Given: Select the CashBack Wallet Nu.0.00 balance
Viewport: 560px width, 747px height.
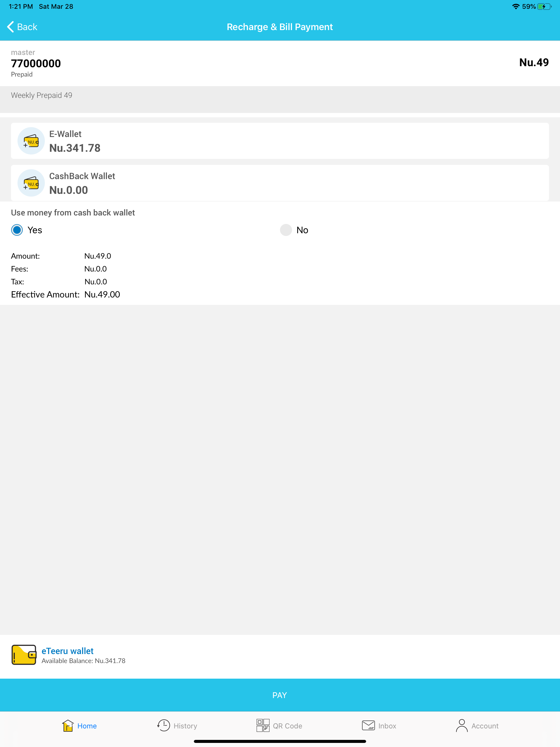Looking at the screenshot, I should 69,190.
